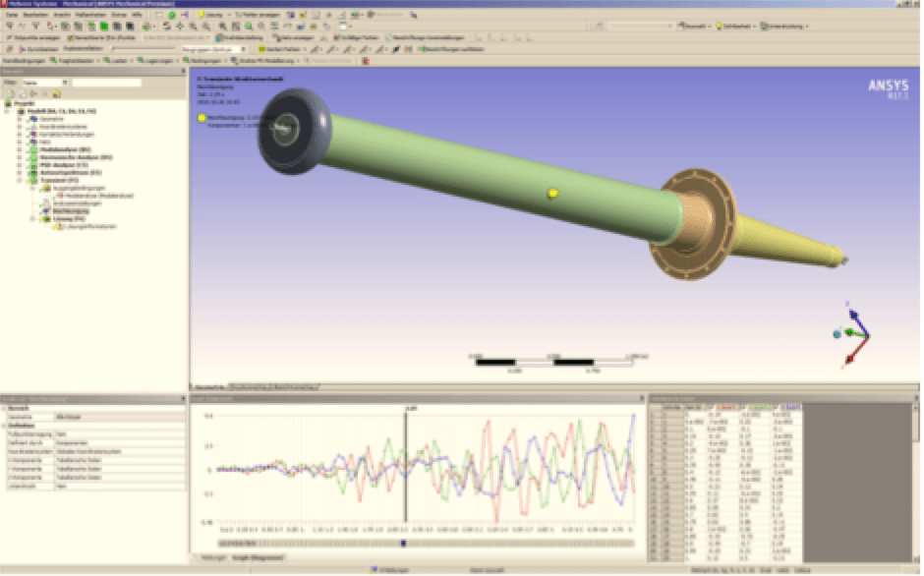This screenshot has height=576, width=924.
Task: Open the Hilfe menu
Action: [137, 14]
